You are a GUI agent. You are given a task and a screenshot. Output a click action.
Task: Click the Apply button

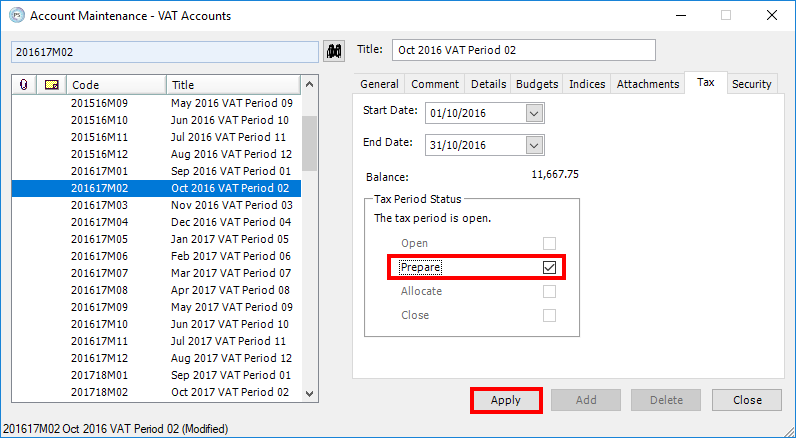[506, 400]
